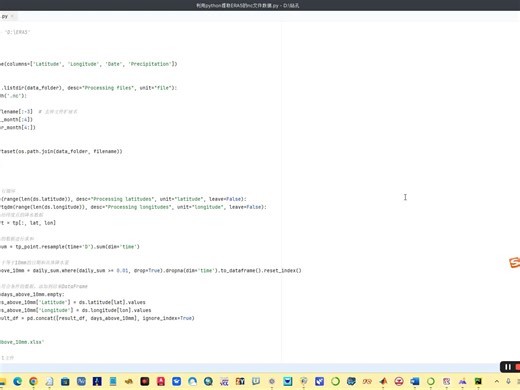This screenshot has height=390, width=520.
Task: Open the blue notebook taskbar icon
Action: pyautogui.click(x=113, y=381)
